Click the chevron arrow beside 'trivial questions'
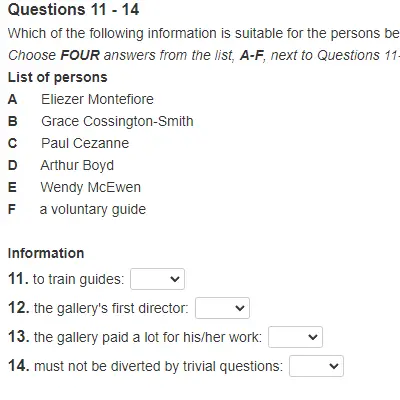This screenshot has height=400, width=400. 334,366
